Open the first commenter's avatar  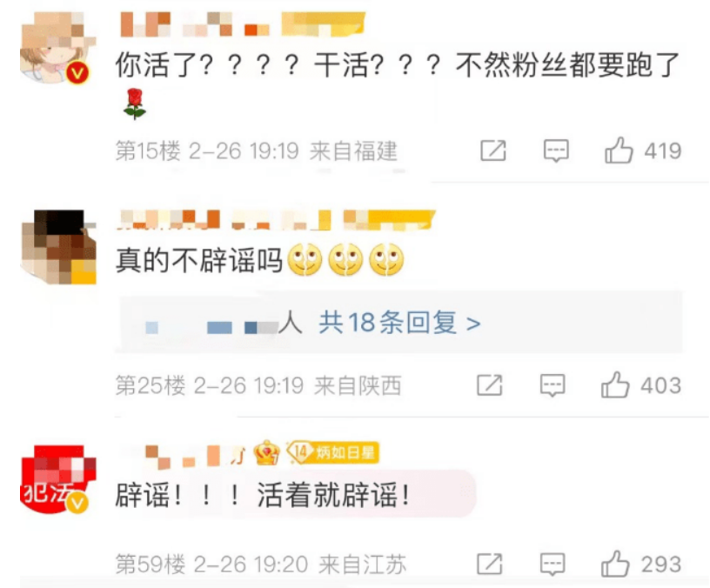[x=57, y=47]
